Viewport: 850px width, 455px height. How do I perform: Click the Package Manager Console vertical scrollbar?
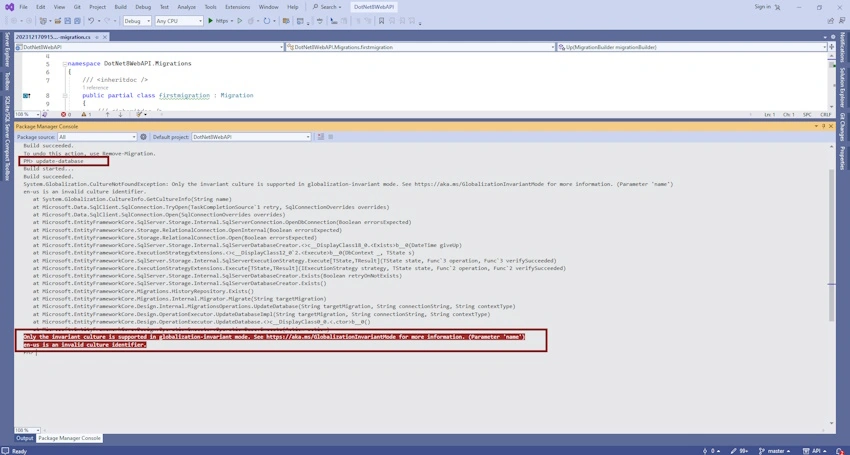832,286
